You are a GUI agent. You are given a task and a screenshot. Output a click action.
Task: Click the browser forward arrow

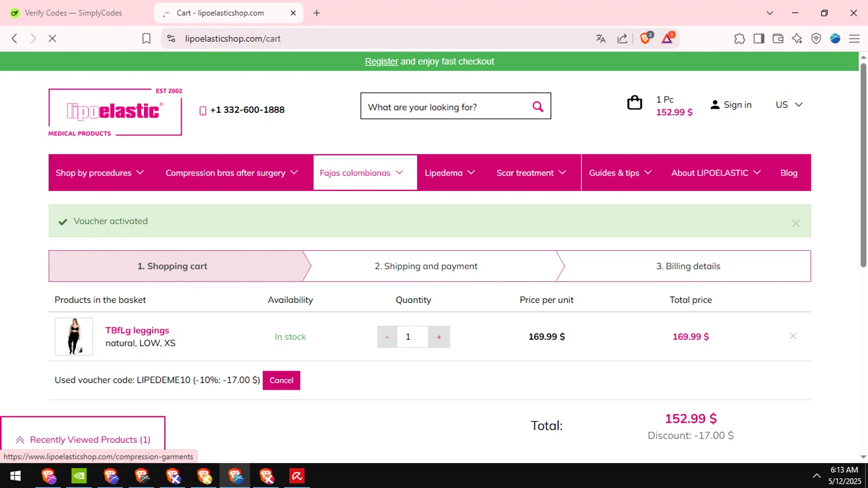click(33, 38)
